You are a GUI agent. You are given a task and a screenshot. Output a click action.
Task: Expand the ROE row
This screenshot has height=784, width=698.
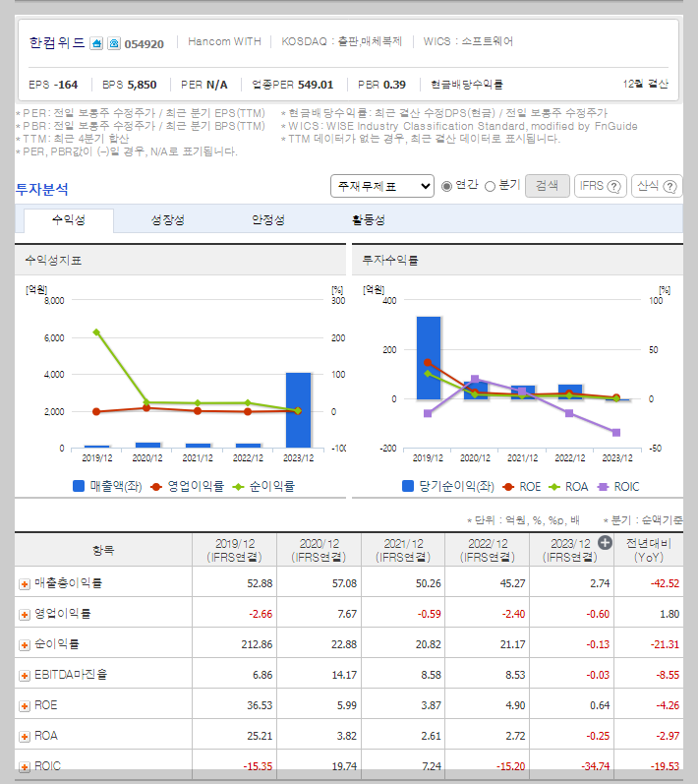[x=24, y=706]
